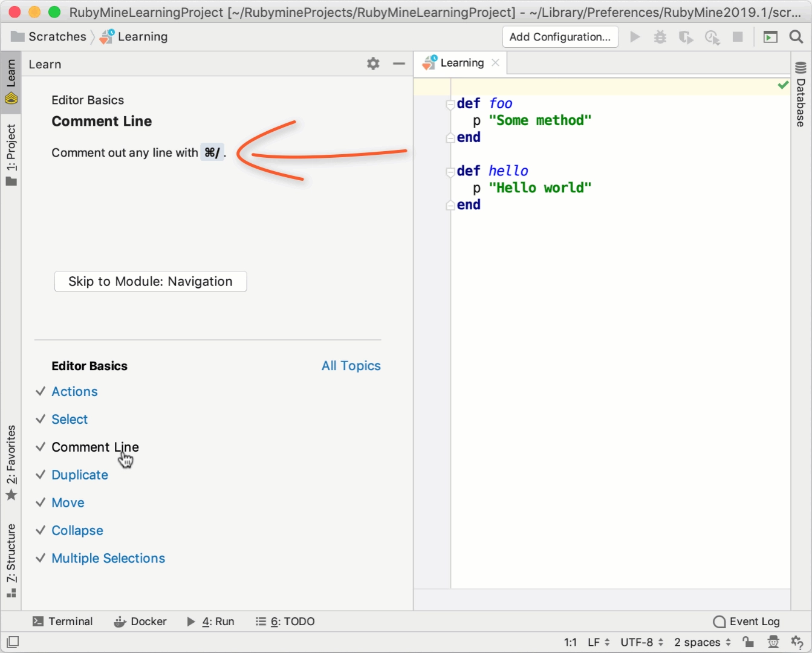The width and height of the screenshot is (812, 653).
Task: Open the Event Log
Action: click(x=747, y=622)
